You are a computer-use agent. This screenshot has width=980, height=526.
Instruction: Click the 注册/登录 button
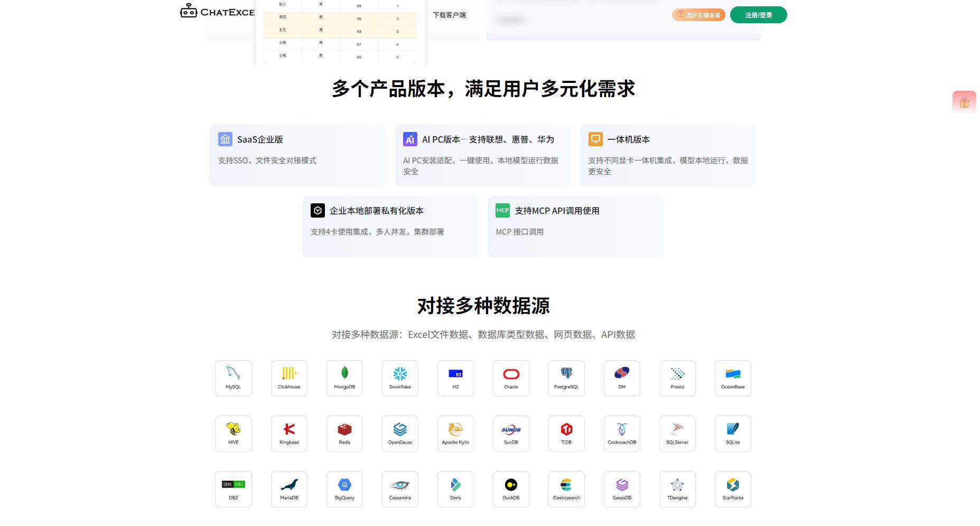(x=758, y=15)
